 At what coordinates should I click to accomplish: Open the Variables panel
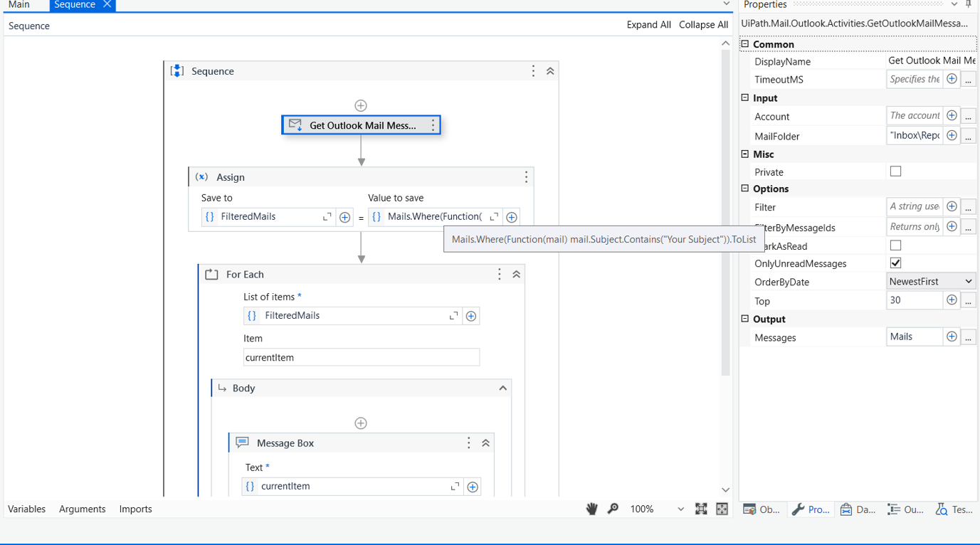click(26, 509)
